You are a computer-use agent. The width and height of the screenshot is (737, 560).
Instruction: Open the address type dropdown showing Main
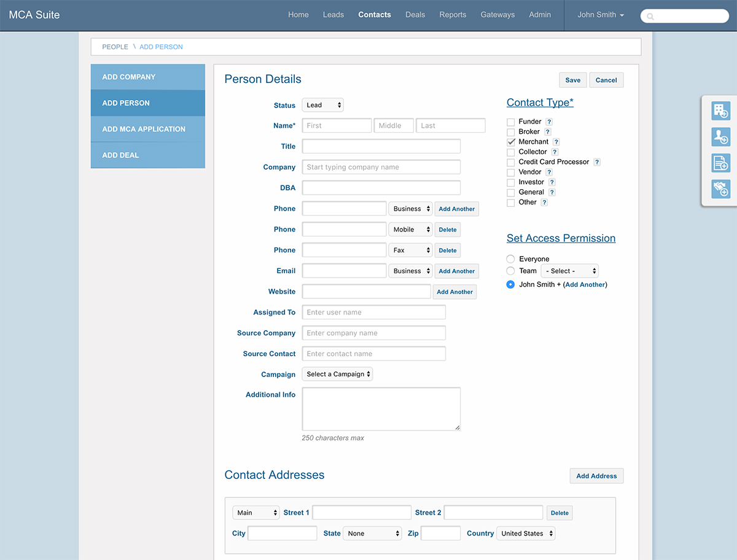(256, 513)
